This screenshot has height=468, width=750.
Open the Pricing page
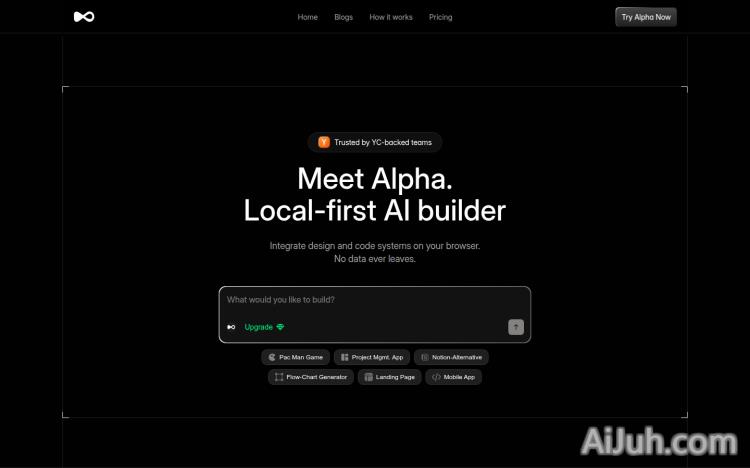click(x=441, y=17)
